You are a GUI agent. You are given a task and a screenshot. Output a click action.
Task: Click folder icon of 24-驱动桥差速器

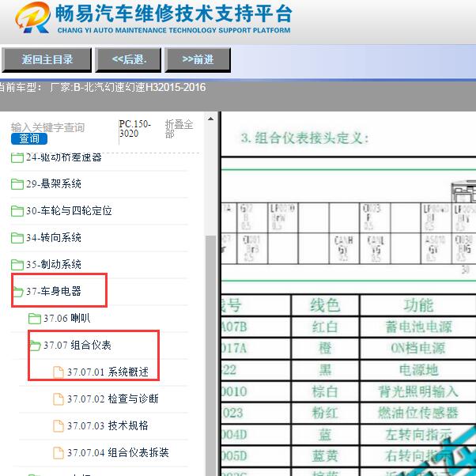point(17,157)
